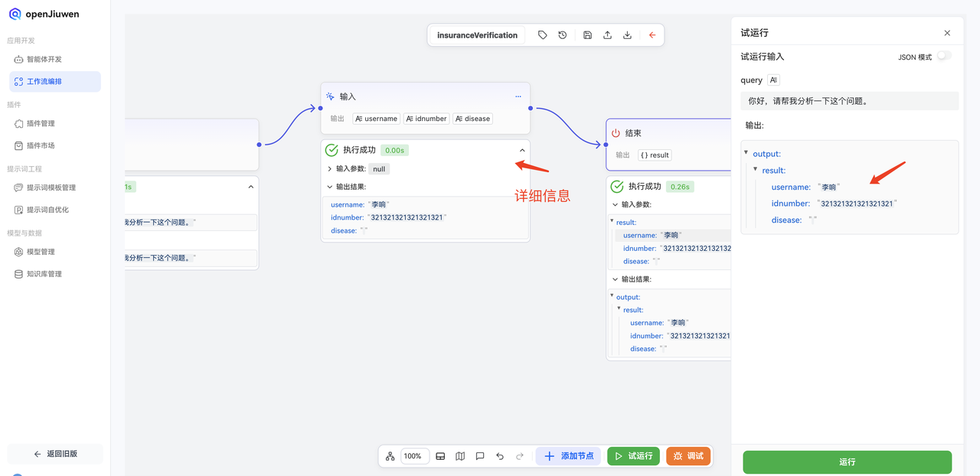This screenshot has height=476, width=980.
Task: Collapse 输入参数 section under 结束 node
Action: pos(615,204)
